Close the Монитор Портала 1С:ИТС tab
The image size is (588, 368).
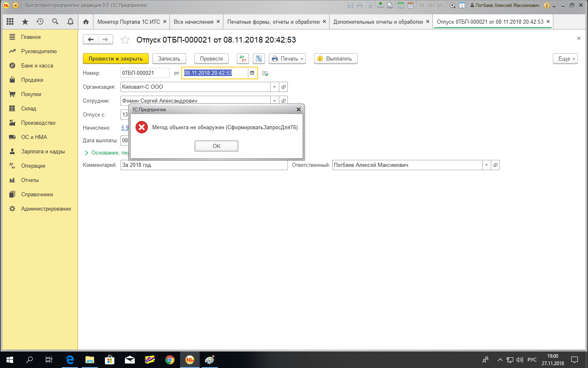click(165, 22)
